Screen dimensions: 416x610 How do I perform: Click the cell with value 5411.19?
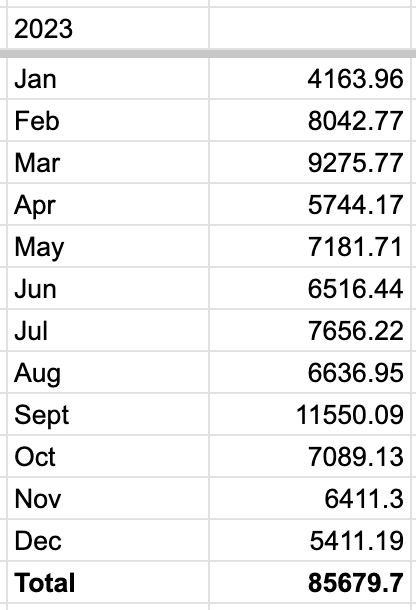(310, 541)
